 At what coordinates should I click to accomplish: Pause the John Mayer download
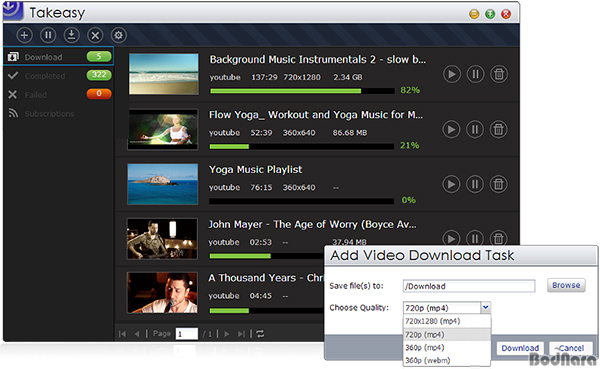[x=475, y=238]
